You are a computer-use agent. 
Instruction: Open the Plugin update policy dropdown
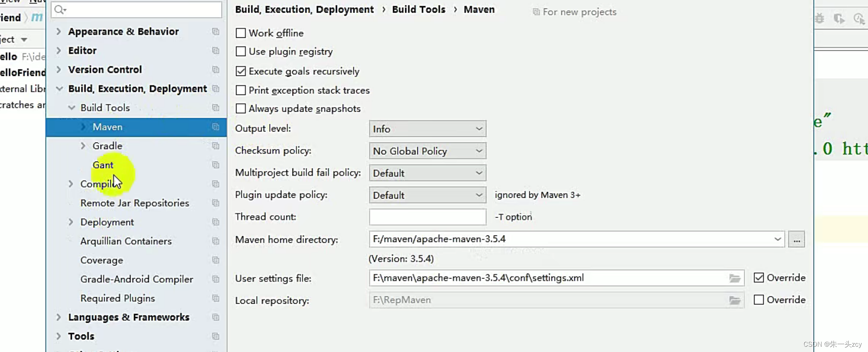click(x=428, y=195)
